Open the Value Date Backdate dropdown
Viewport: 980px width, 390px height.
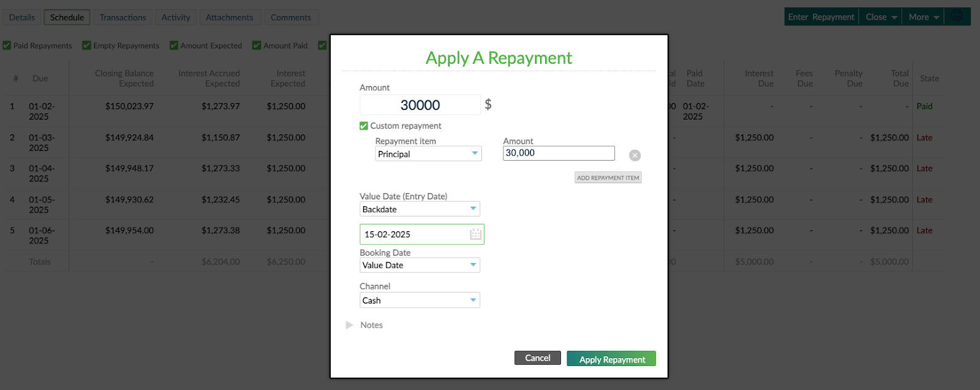coord(420,209)
